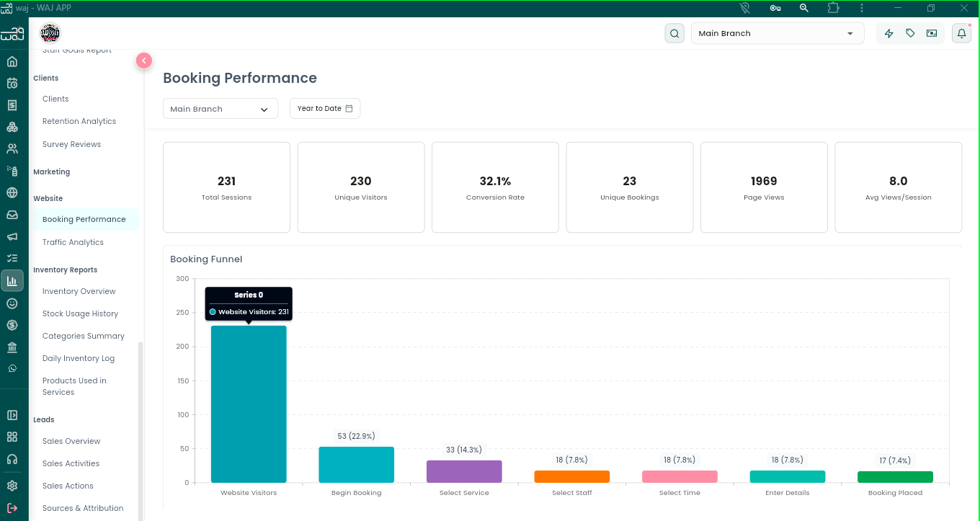Click the purple Select Service funnel bar
The height and width of the screenshot is (521, 980).
[464, 471]
